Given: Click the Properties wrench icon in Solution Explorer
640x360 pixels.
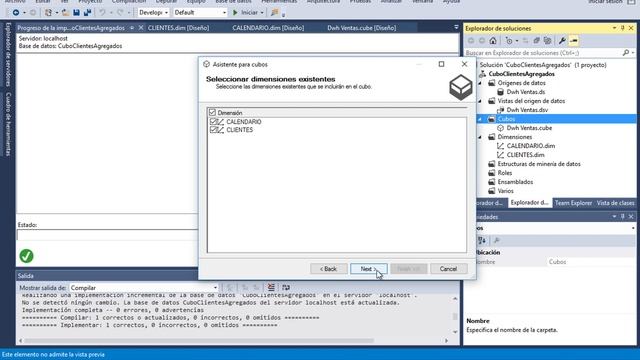Looking at the screenshot, I should pos(562,40).
